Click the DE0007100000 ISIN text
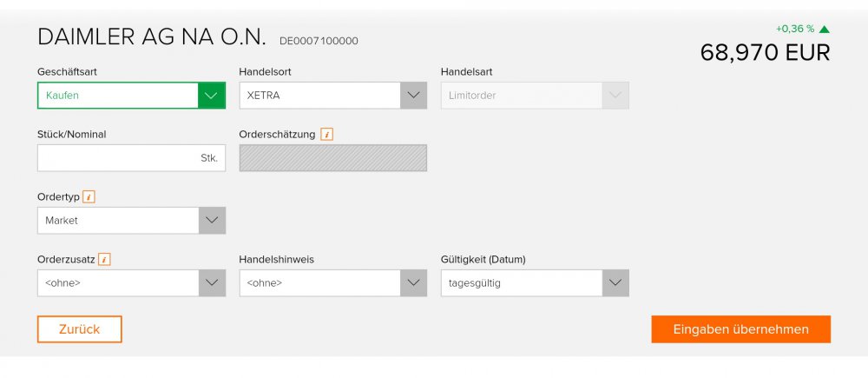Viewport: 868px width, 378px height. (319, 41)
